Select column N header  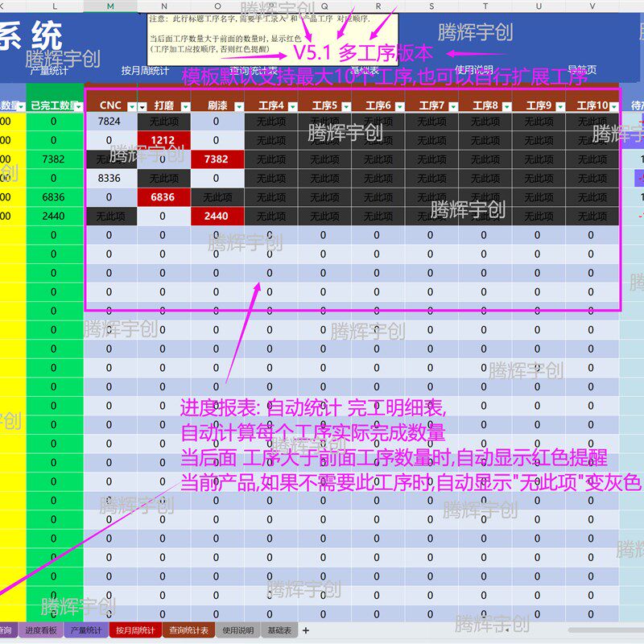pos(164,6)
